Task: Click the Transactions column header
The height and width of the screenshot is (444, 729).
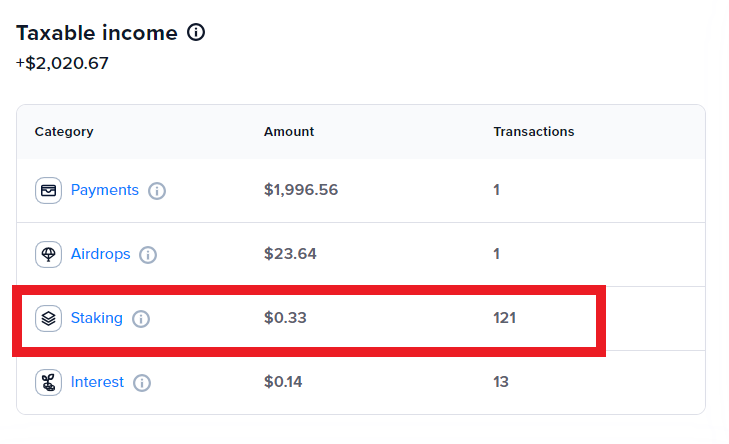Action: click(x=533, y=131)
